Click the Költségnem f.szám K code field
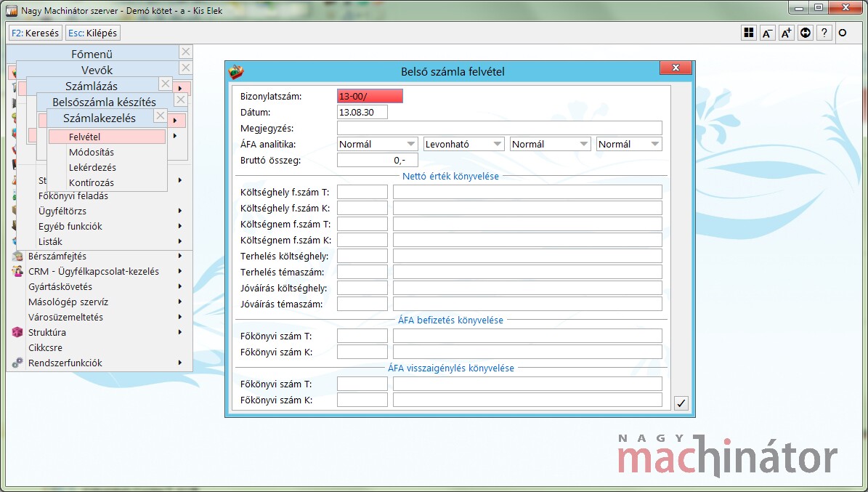Viewport: 868px width, 492px height. (x=362, y=240)
